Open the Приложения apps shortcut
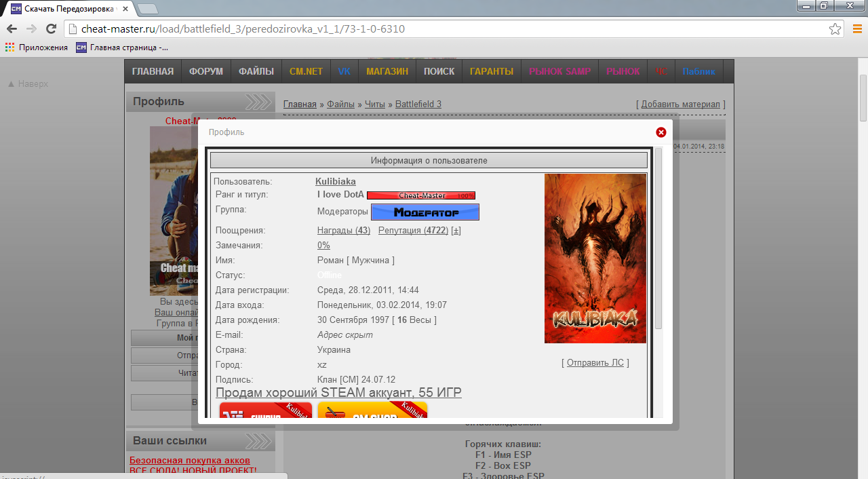 point(37,47)
